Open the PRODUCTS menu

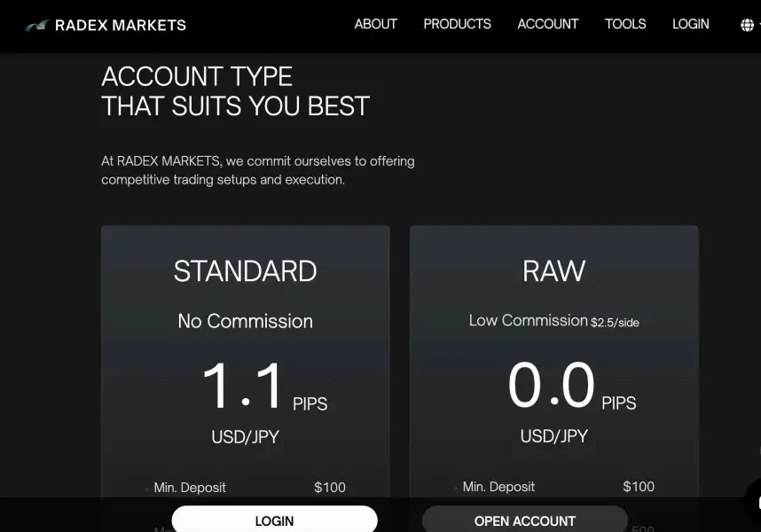[457, 24]
